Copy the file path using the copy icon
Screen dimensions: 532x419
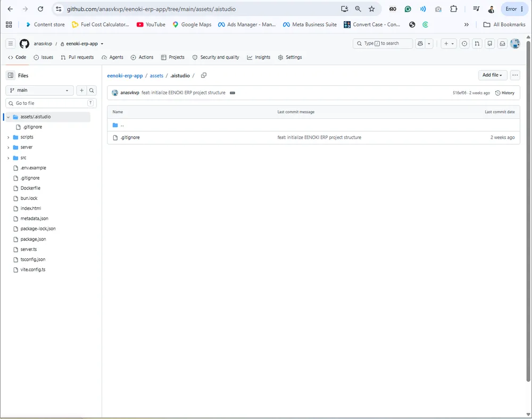point(204,76)
